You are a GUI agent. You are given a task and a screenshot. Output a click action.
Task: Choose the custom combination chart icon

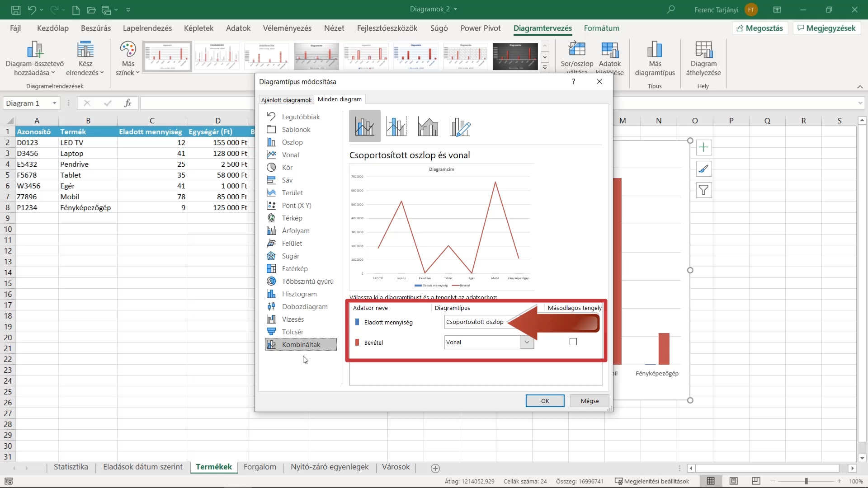pos(460,126)
